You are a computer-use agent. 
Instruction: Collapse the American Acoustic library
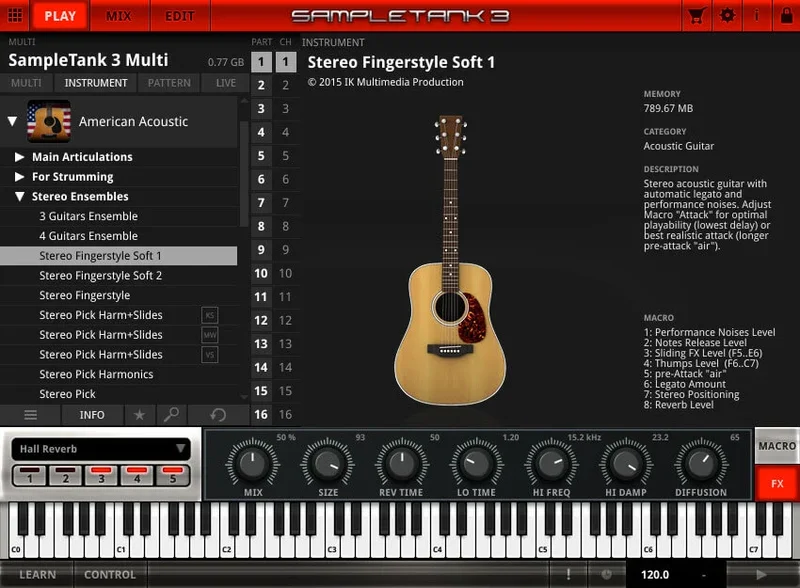pyautogui.click(x=12, y=121)
